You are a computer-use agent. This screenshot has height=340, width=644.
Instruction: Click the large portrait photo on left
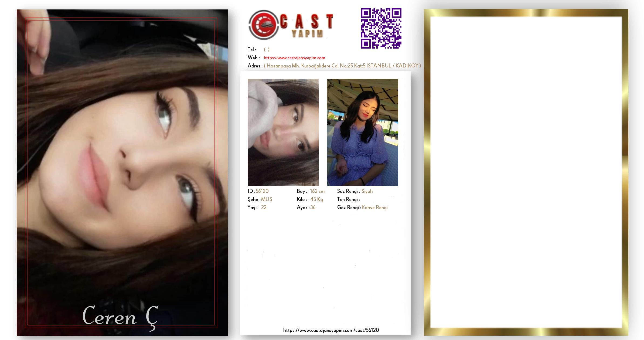[122, 162]
